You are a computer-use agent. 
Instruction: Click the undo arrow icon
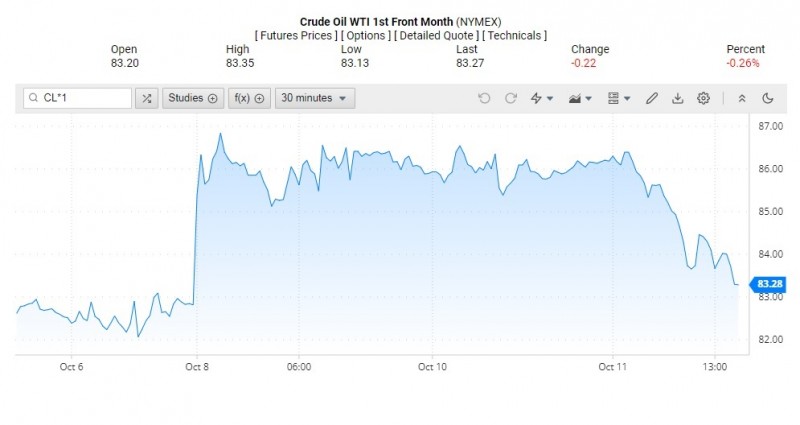click(485, 98)
